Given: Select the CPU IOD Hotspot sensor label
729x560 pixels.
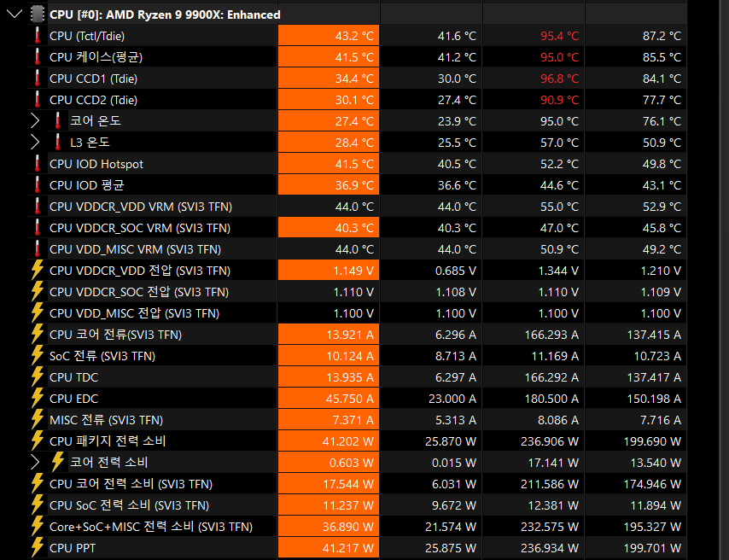Looking at the screenshot, I should tap(96, 164).
